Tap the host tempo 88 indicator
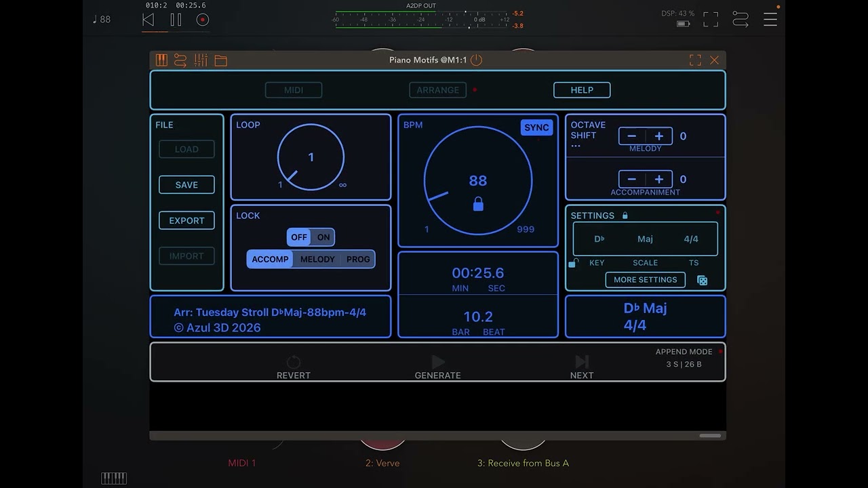 point(101,20)
